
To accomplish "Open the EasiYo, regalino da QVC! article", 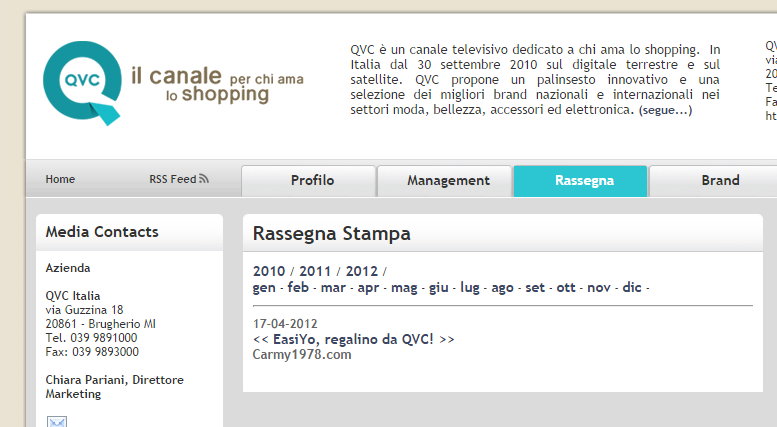I will (353, 339).
